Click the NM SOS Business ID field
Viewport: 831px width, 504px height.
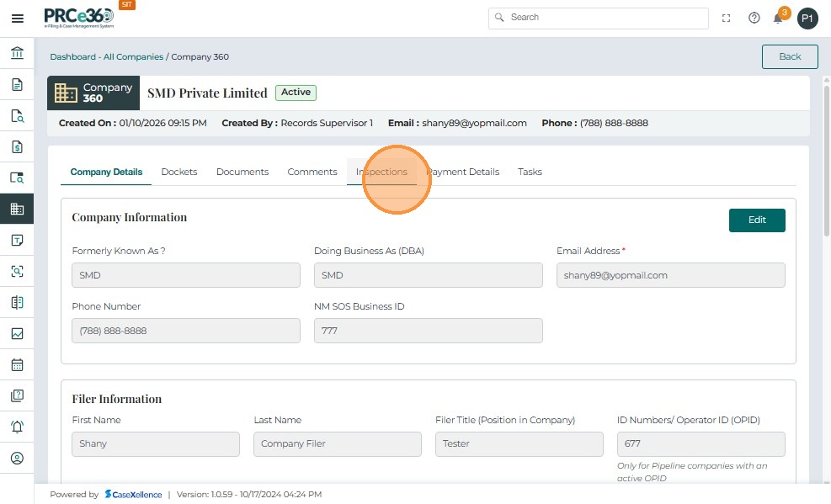click(x=428, y=331)
